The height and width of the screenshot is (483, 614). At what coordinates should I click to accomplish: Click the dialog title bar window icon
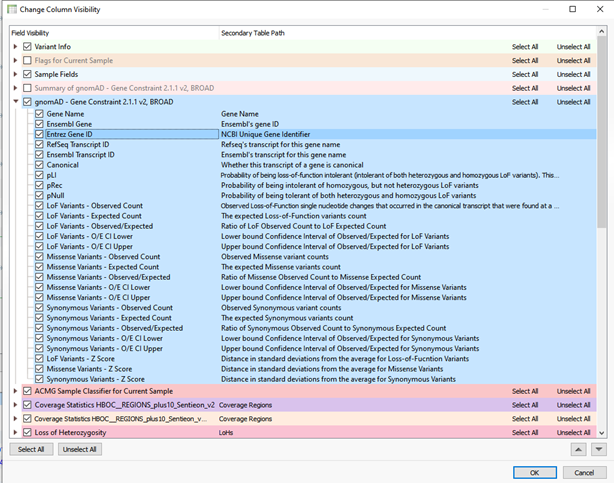click(x=10, y=9)
